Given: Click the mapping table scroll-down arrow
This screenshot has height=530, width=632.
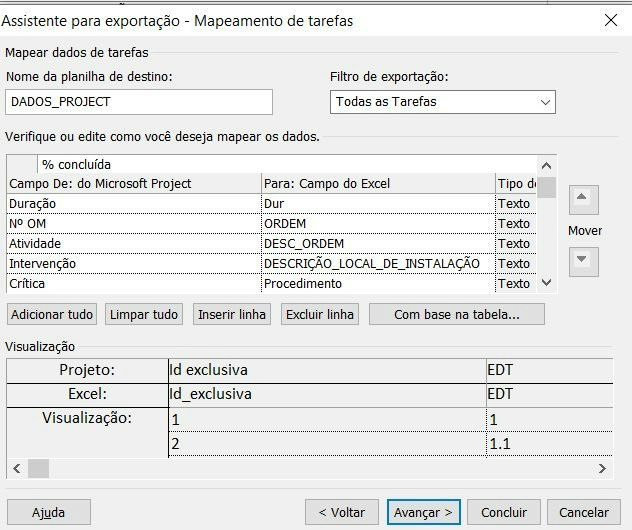Looking at the screenshot, I should click(x=547, y=283).
